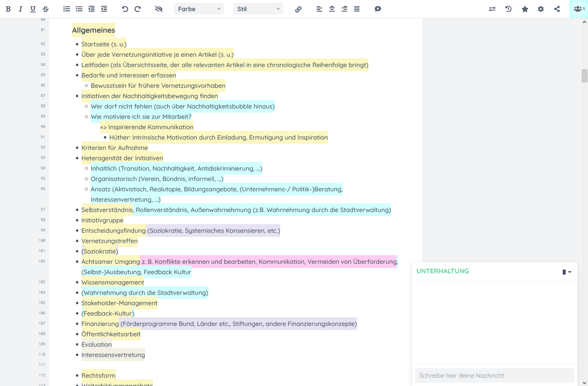Viewport: 588px width, 386px height.
Task: Clear authorship colors with crossed-eye icon
Action: tap(159, 9)
